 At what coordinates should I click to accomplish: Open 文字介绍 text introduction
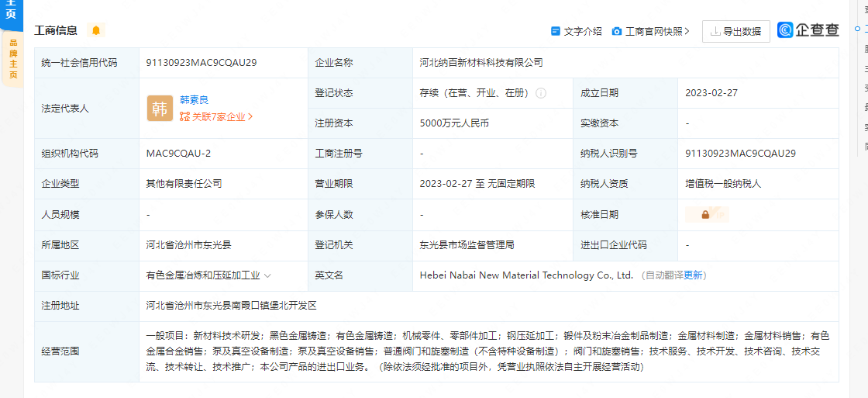pos(582,32)
